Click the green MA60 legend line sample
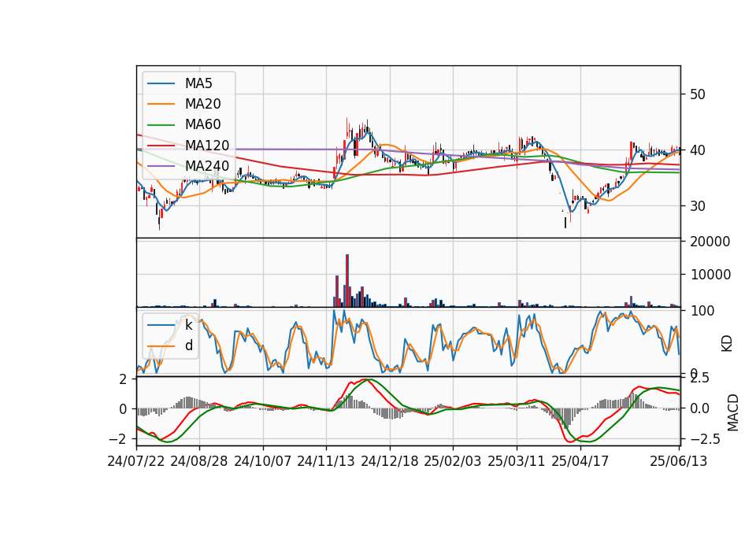Screen dimensions: 756x543 pyautogui.click(x=161, y=125)
